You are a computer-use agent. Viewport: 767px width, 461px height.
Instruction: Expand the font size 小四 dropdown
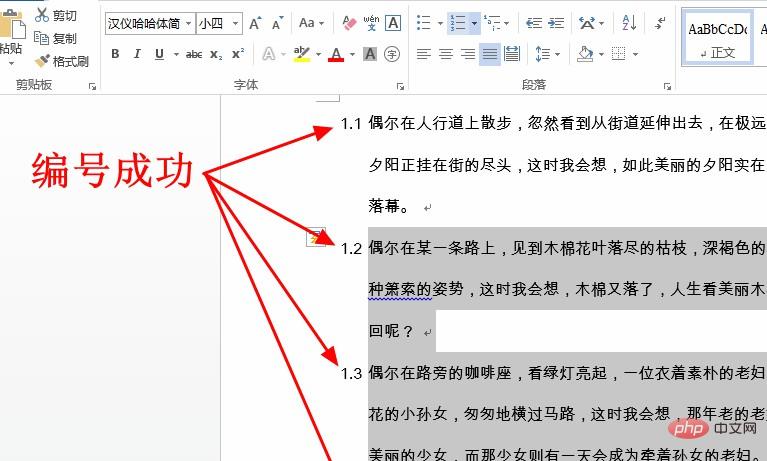[235, 23]
